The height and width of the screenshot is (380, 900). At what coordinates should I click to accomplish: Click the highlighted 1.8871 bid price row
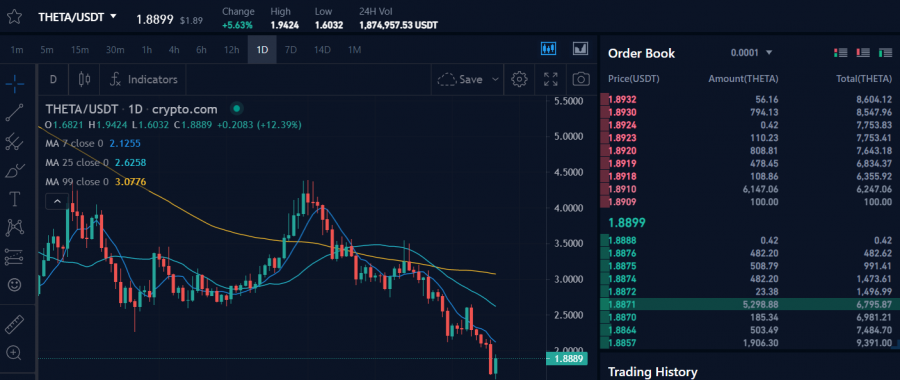750,304
